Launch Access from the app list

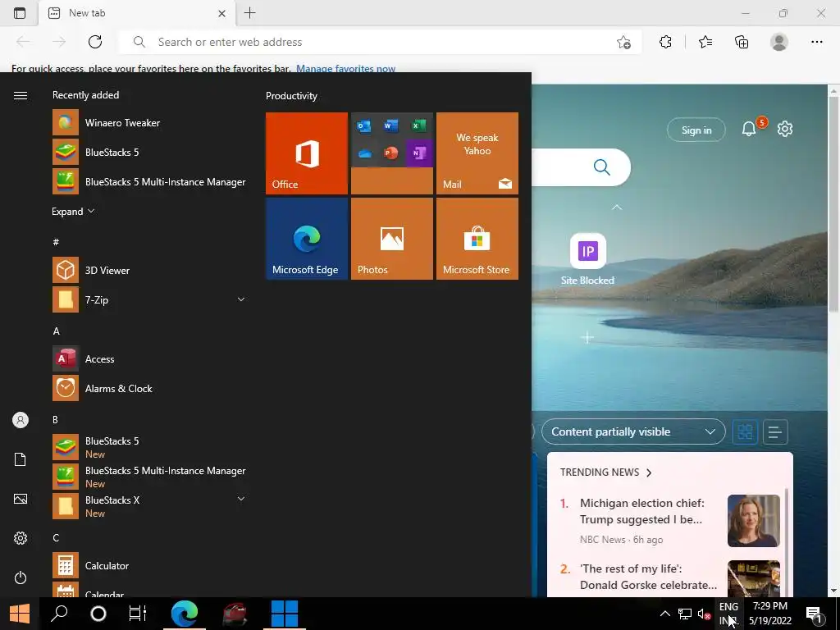(x=150, y=359)
